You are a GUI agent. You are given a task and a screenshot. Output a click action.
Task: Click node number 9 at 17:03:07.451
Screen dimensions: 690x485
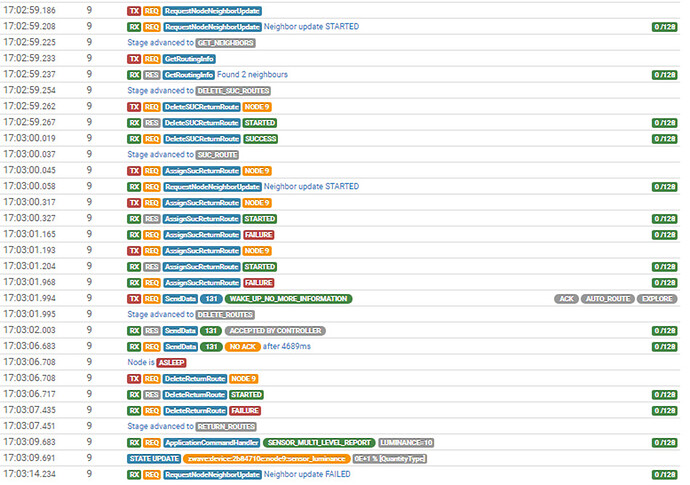click(x=89, y=426)
